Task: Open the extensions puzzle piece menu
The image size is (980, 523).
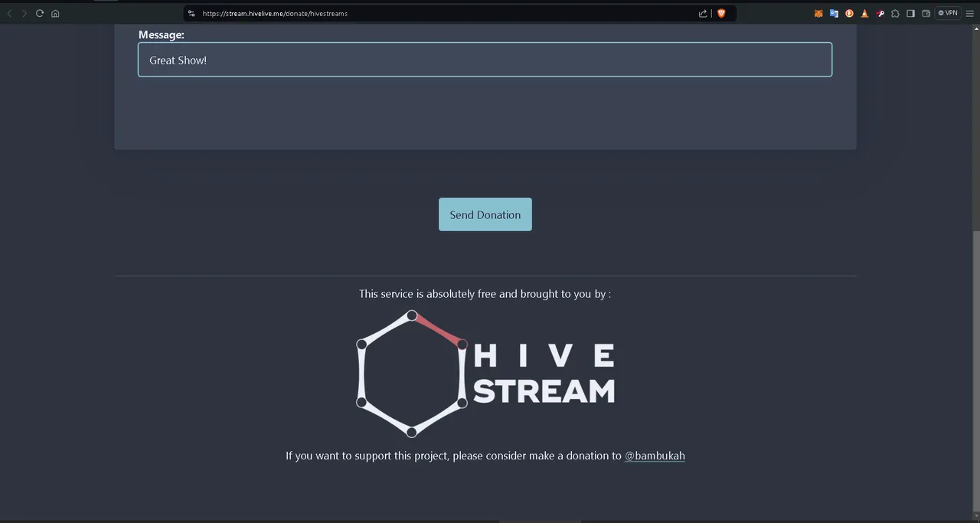Action: (895, 13)
